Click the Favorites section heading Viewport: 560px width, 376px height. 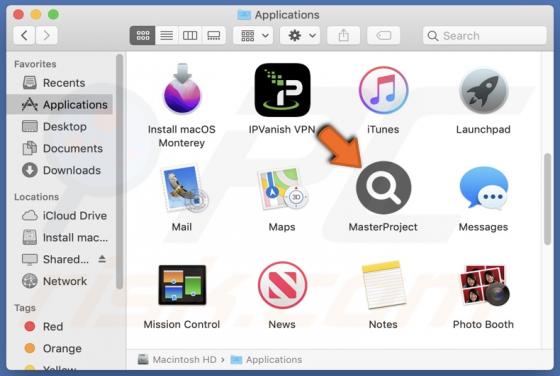coord(35,64)
